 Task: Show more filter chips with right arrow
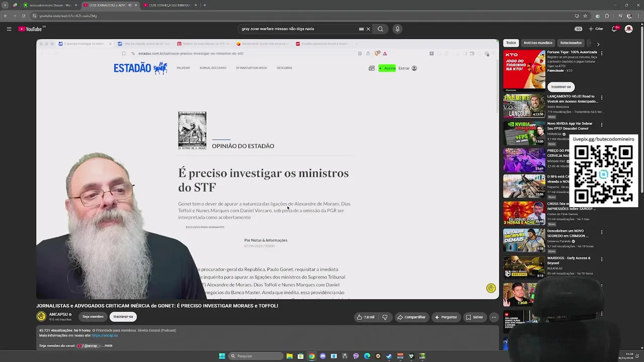pyautogui.click(x=598, y=44)
